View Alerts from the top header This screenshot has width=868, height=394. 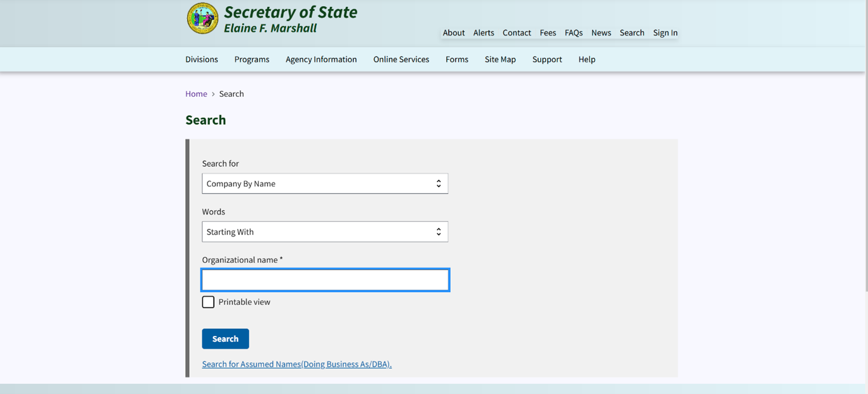(x=483, y=33)
